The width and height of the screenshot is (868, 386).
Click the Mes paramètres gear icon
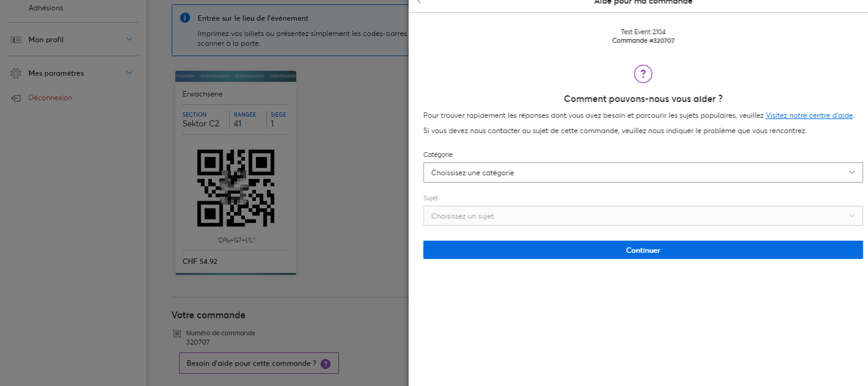[x=16, y=73]
